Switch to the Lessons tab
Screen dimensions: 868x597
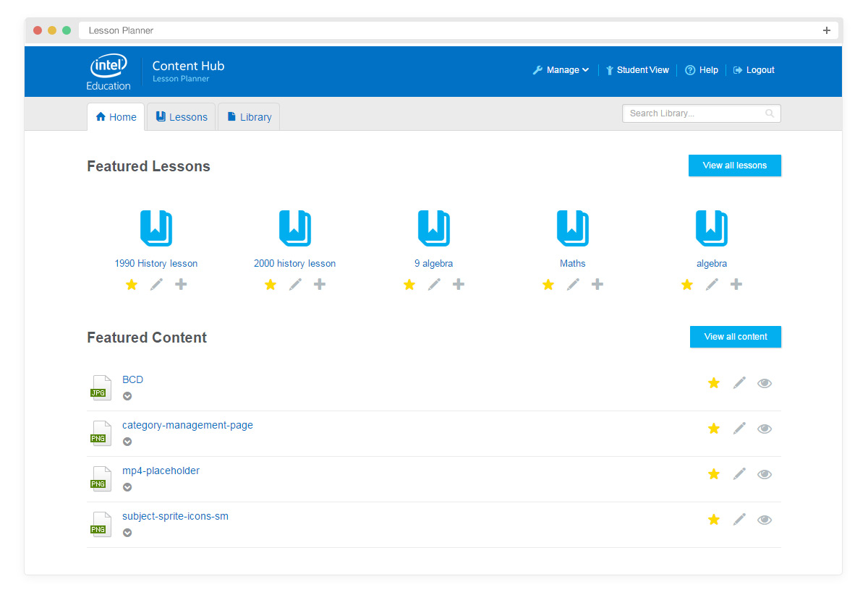pyautogui.click(x=181, y=116)
